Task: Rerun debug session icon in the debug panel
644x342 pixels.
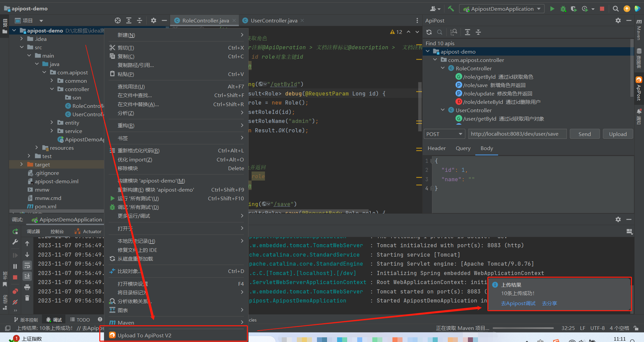Action: coord(15,231)
